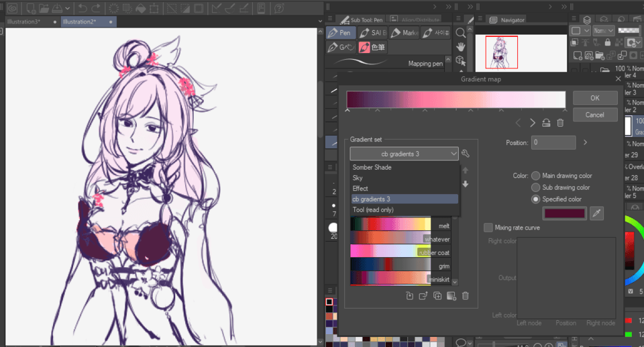The width and height of the screenshot is (644, 347).
Task: Open the Gradient set dropdown
Action: (x=404, y=154)
